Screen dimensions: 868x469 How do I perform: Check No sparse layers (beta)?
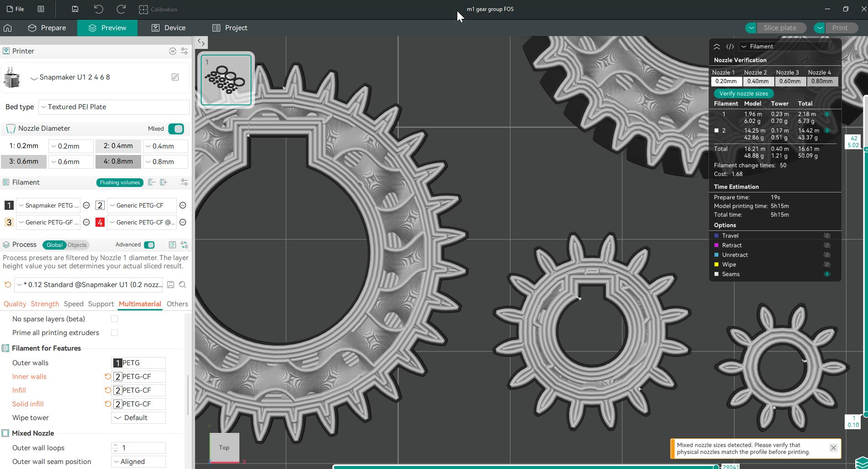114,319
